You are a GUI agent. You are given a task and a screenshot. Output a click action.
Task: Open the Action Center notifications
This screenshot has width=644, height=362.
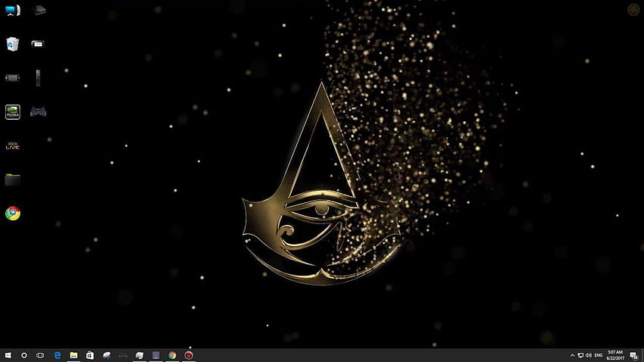point(634,355)
